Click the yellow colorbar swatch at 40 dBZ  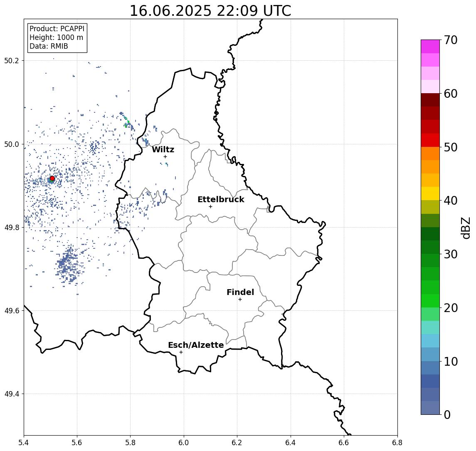pos(430,193)
